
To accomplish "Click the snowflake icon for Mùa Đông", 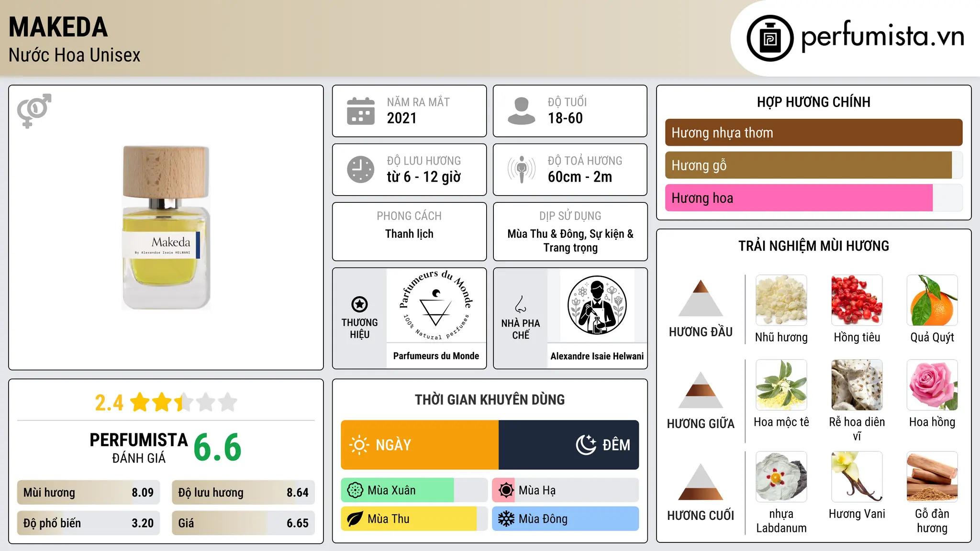I will pos(506,519).
